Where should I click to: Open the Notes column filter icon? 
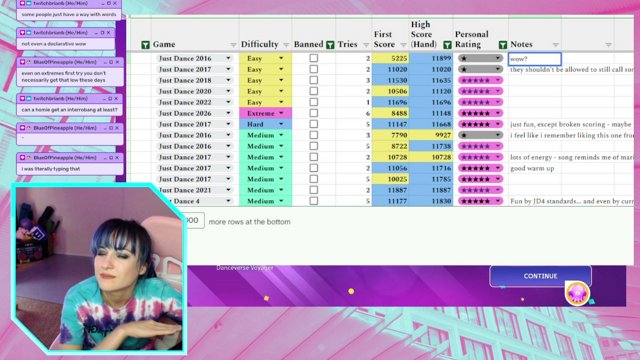556,45
